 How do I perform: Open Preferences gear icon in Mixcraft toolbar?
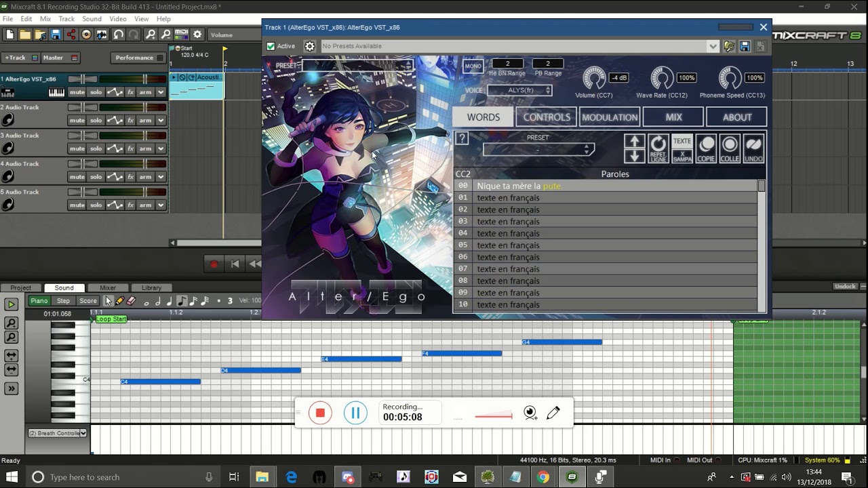coord(197,35)
